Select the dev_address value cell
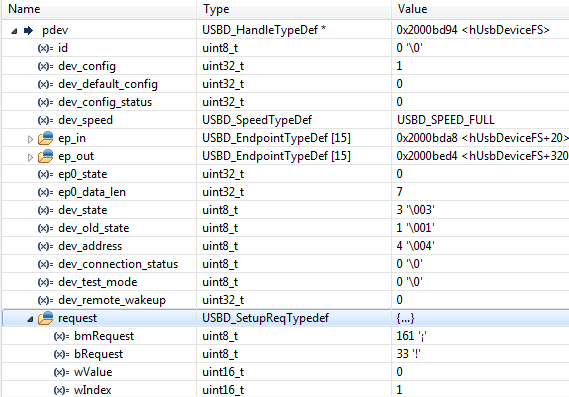This screenshot has height=397, width=569. click(x=480, y=246)
